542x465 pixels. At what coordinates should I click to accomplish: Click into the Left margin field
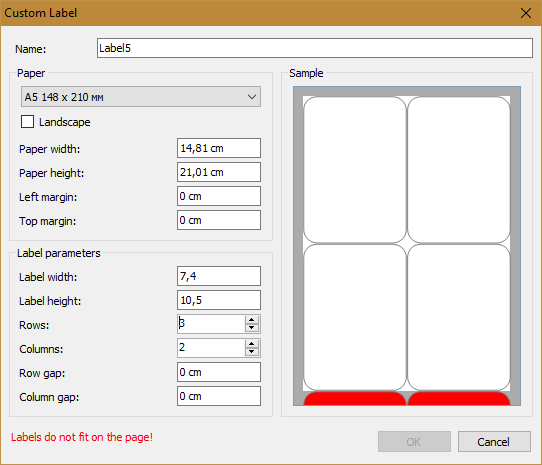(219, 196)
